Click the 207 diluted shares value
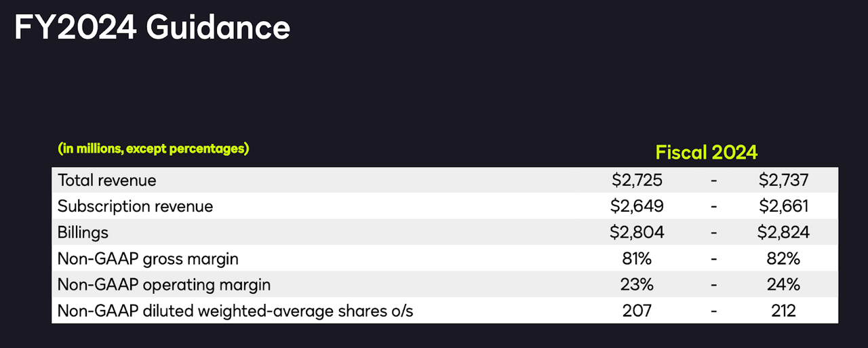Viewport: 868px width, 348px height. (x=637, y=311)
